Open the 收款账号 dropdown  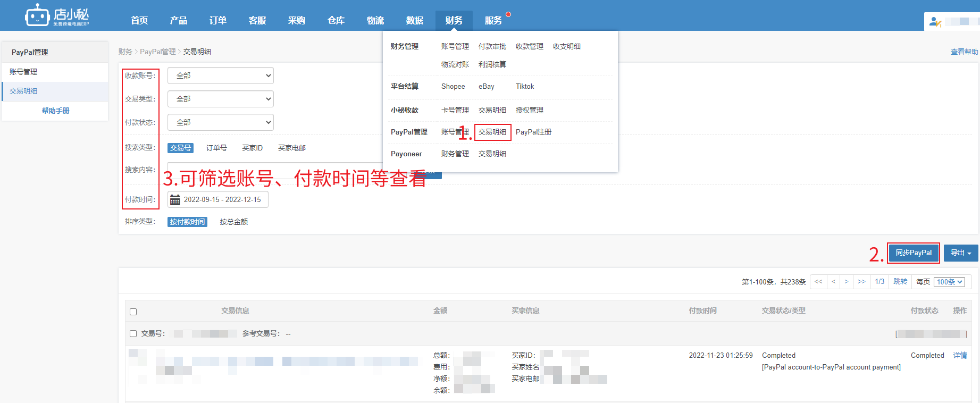click(221, 75)
